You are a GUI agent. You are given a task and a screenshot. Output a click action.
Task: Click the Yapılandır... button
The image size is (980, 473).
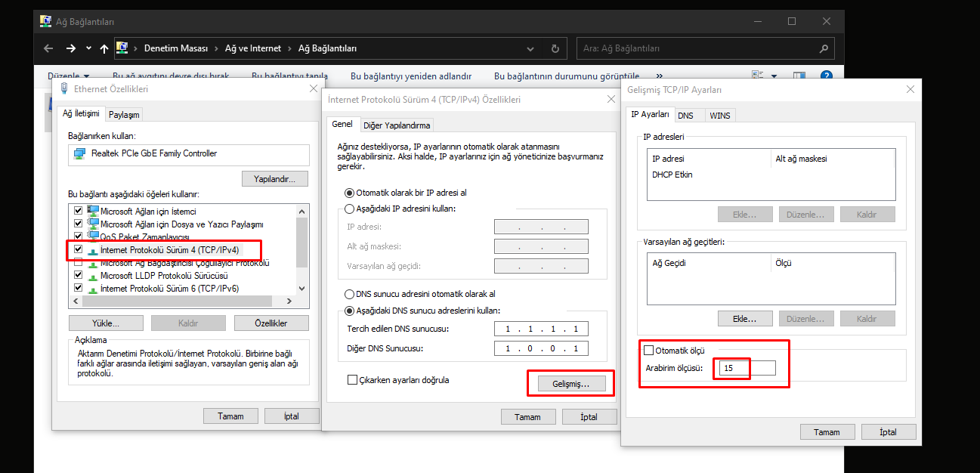pos(275,179)
